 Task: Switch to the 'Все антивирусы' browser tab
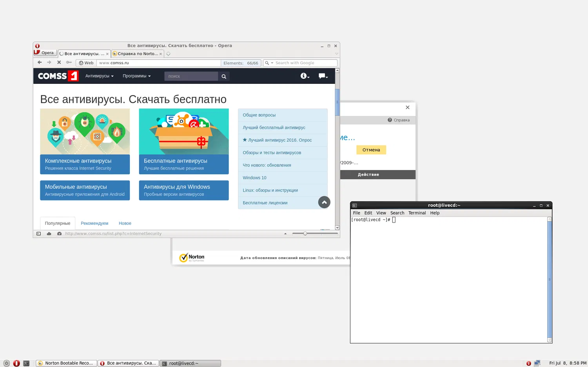[84, 54]
